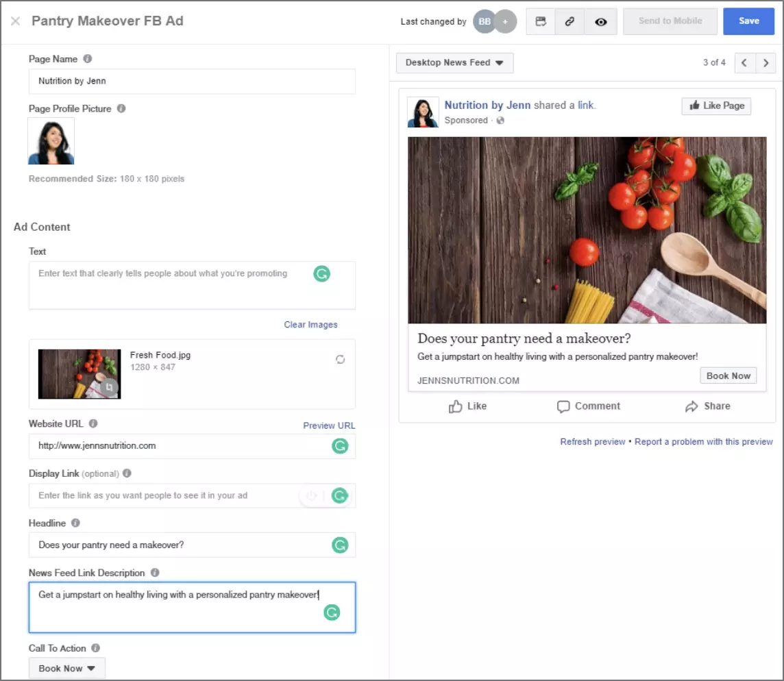Toggle preview with the eye icon
This screenshot has height=681, width=784.
coord(601,21)
